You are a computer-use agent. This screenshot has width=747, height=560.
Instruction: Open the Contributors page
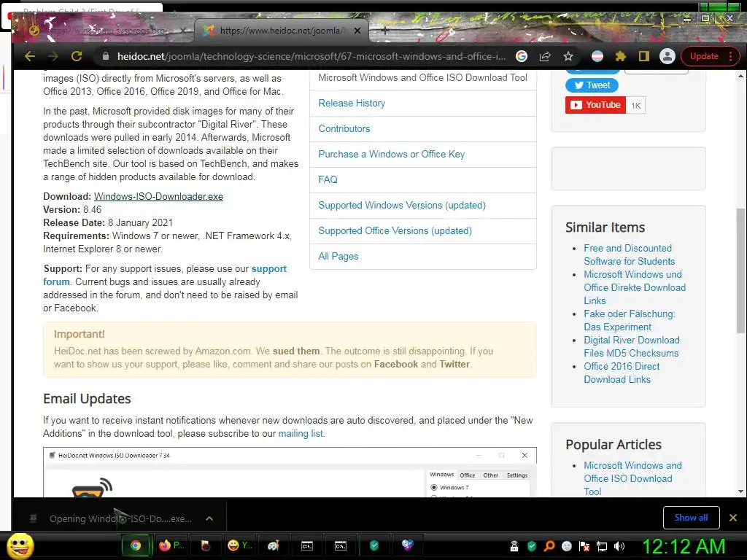pos(344,128)
